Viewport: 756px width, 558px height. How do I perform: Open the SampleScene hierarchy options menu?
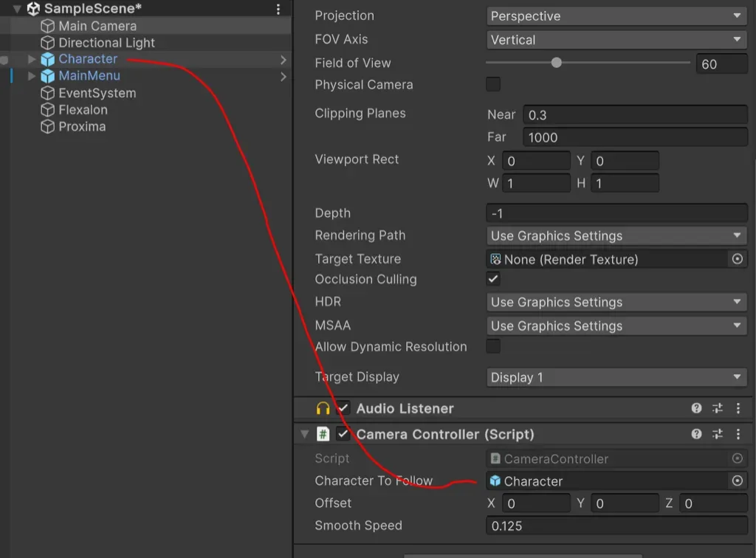point(278,10)
